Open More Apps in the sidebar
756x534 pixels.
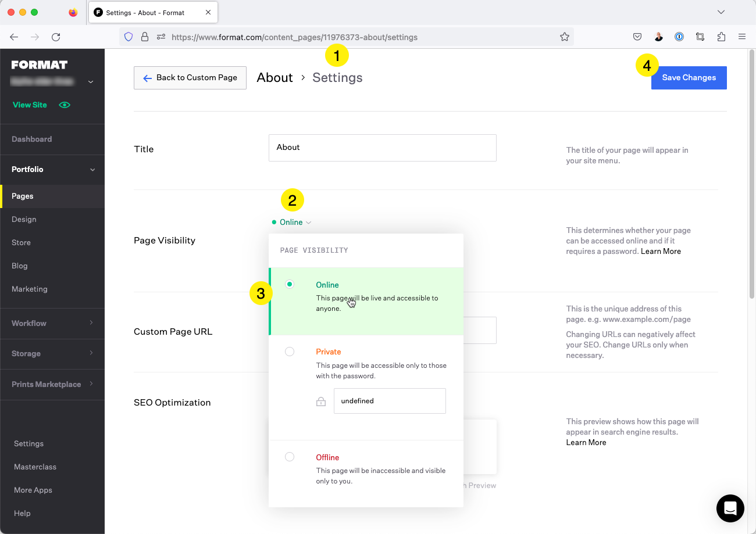33,490
